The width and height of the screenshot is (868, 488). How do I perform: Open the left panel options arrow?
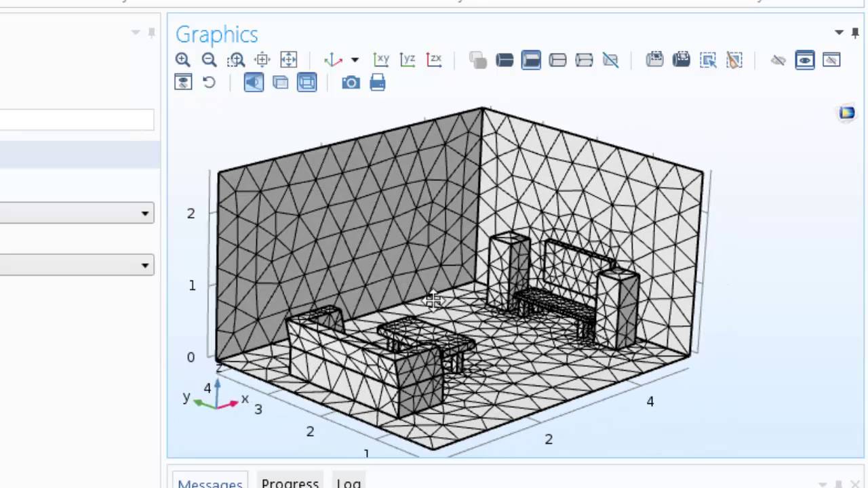pos(136,32)
